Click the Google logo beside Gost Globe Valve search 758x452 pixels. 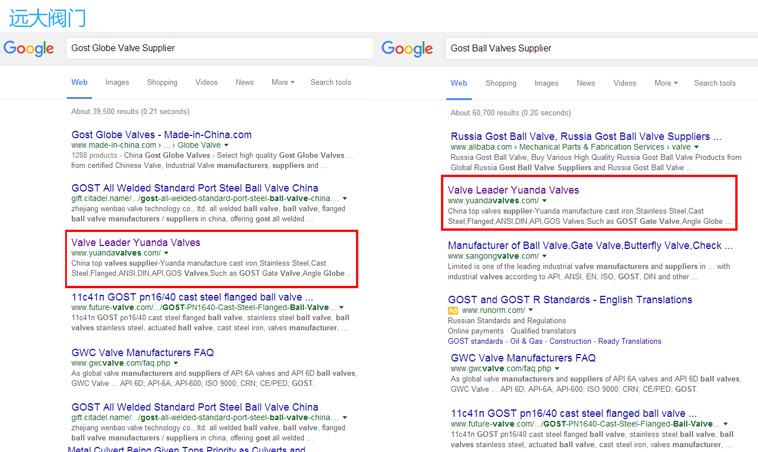(x=29, y=48)
